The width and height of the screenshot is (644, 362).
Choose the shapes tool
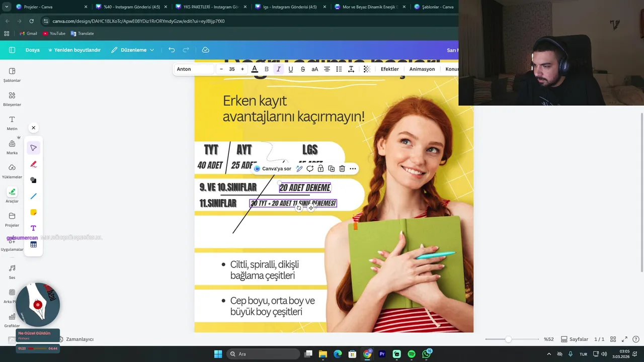[x=33, y=180]
